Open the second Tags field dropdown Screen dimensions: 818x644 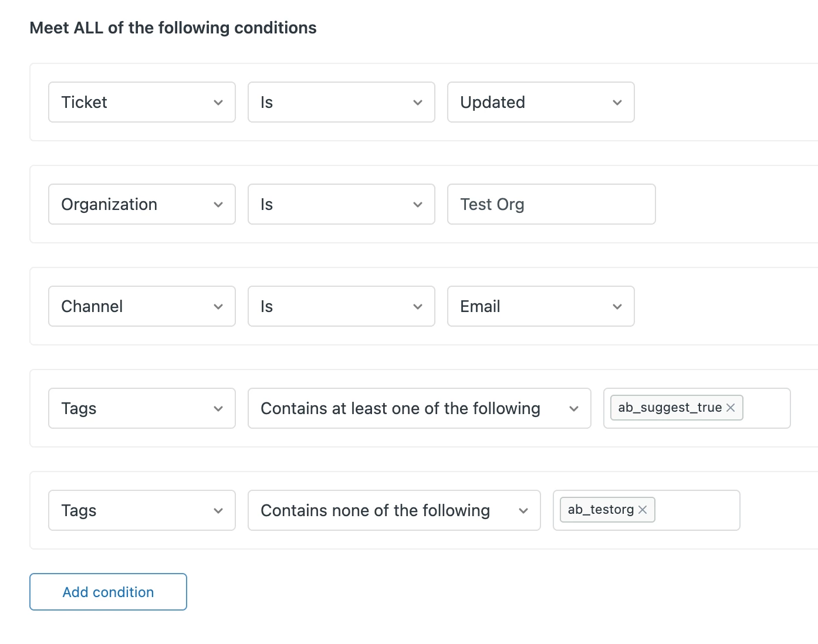click(141, 510)
